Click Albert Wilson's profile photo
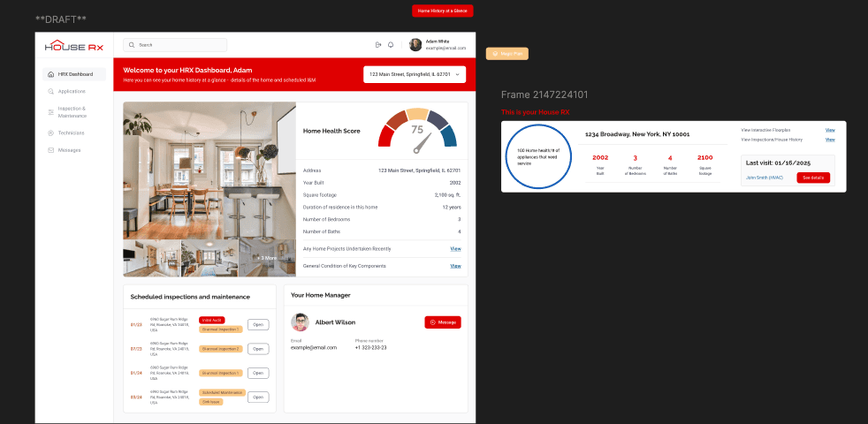The width and height of the screenshot is (868, 424). tap(301, 322)
